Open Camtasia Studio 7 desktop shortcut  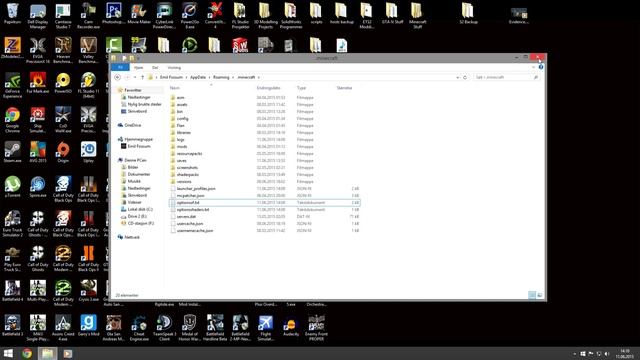tap(63, 16)
